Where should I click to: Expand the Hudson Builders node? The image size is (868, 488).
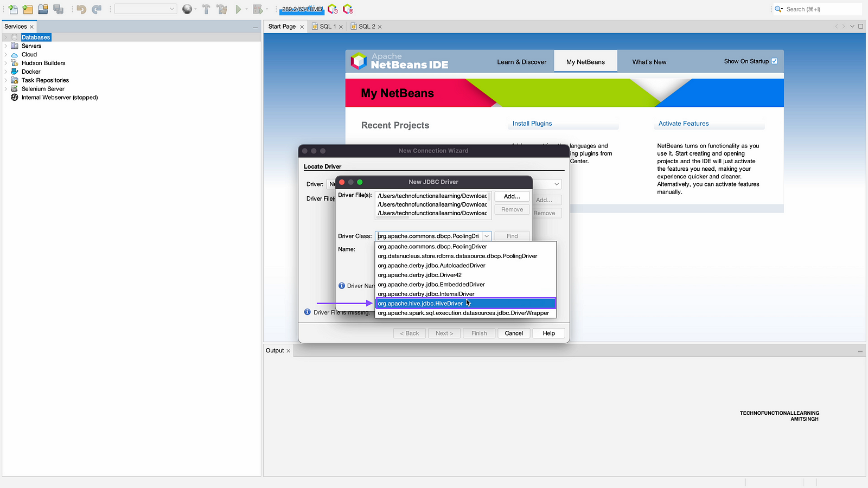[6, 63]
